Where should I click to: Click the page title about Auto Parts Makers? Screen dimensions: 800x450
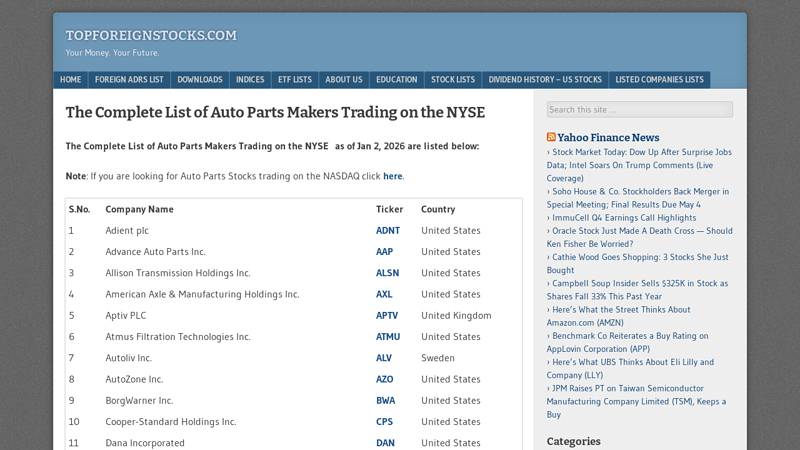[275, 112]
